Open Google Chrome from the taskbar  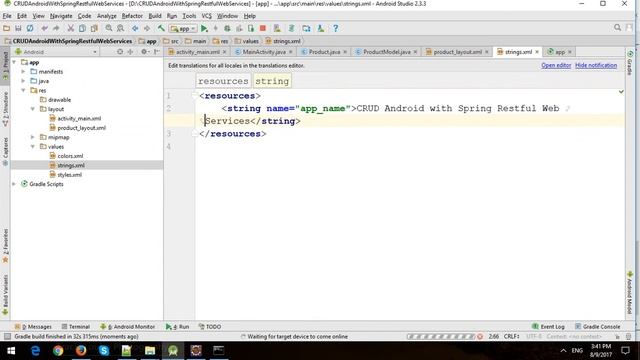click(58, 351)
